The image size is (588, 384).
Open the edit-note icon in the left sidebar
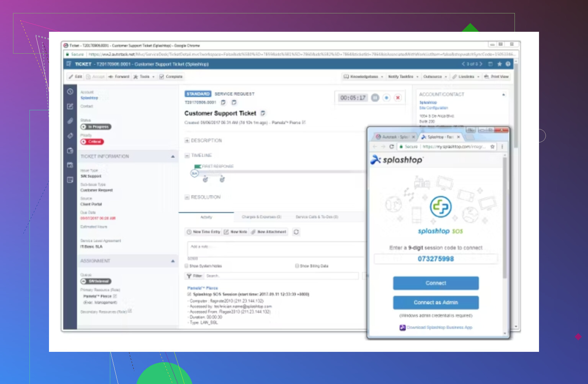point(70,106)
